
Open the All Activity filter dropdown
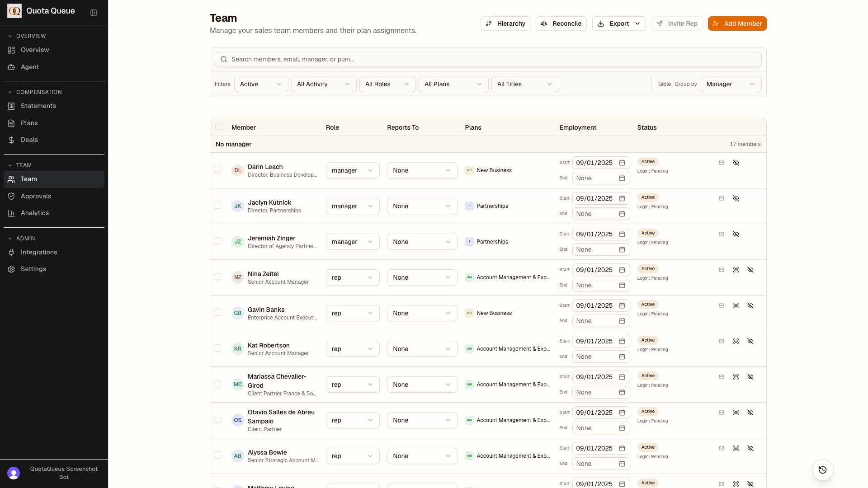(x=324, y=84)
